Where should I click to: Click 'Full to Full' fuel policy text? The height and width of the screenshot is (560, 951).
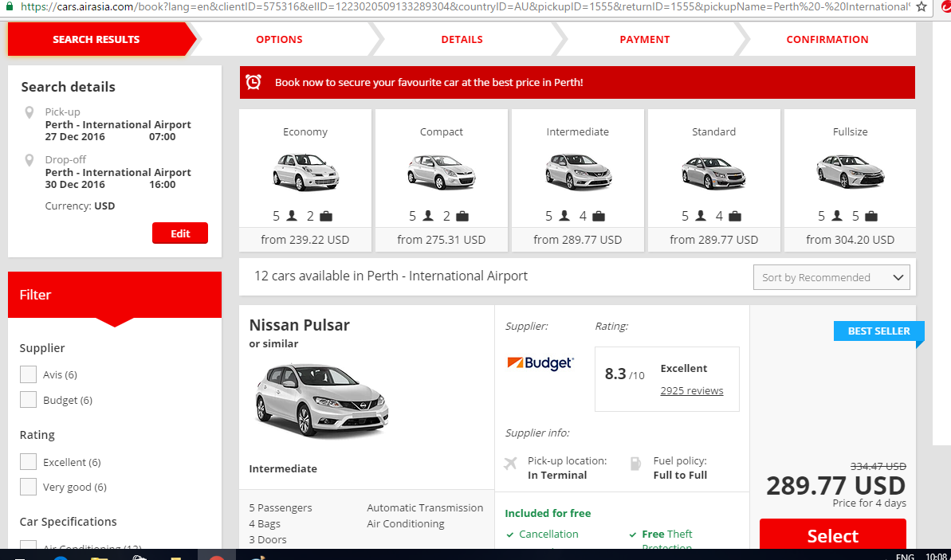[680, 475]
